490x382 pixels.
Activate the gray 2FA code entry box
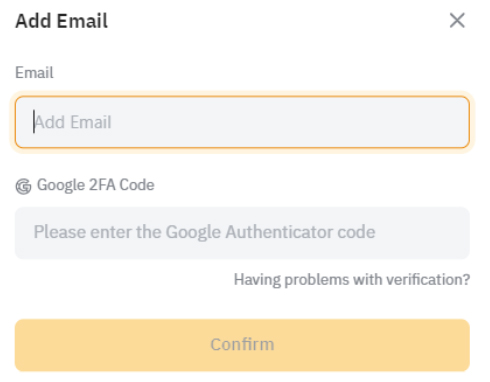pyautogui.click(x=242, y=233)
